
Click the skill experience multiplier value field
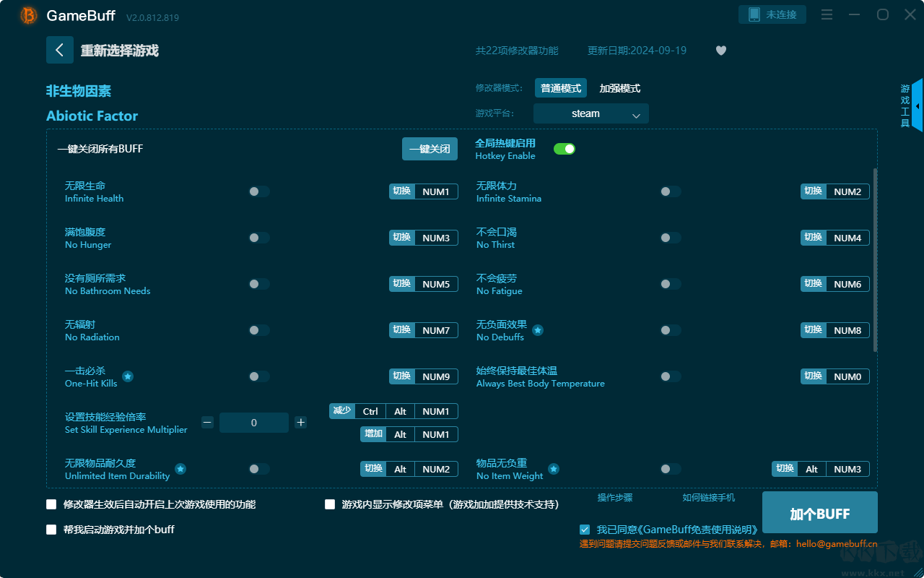coord(254,423)
